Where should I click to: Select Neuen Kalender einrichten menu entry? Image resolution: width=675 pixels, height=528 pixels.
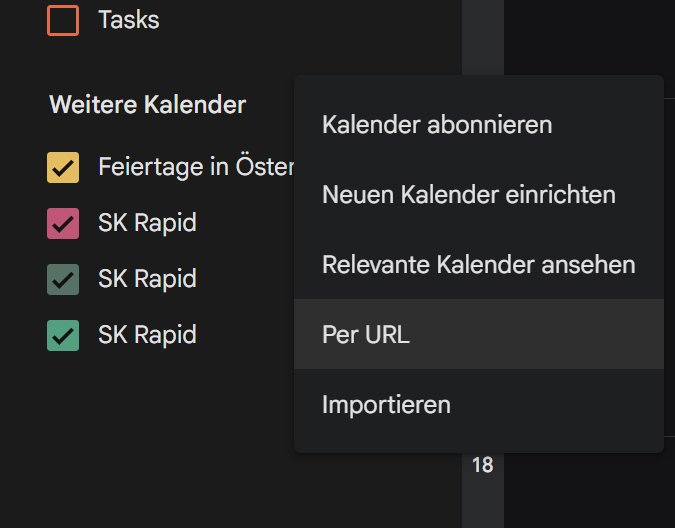pos(468,194)
